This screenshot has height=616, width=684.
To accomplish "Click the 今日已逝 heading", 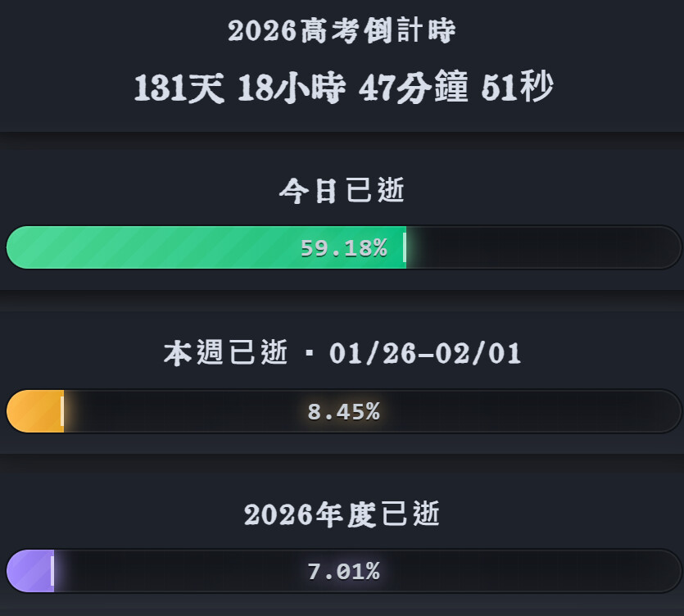I will tap(342, 191).
